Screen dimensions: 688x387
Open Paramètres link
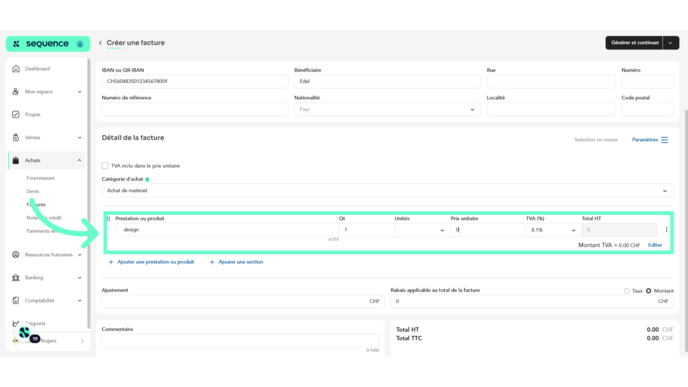pos(645,140)
